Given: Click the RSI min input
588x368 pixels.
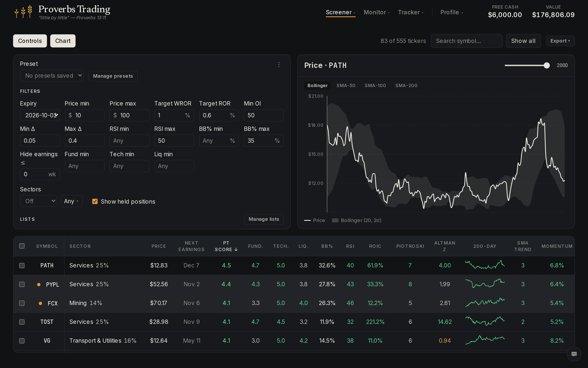Looking at the screenshot, I should point(129,141).
